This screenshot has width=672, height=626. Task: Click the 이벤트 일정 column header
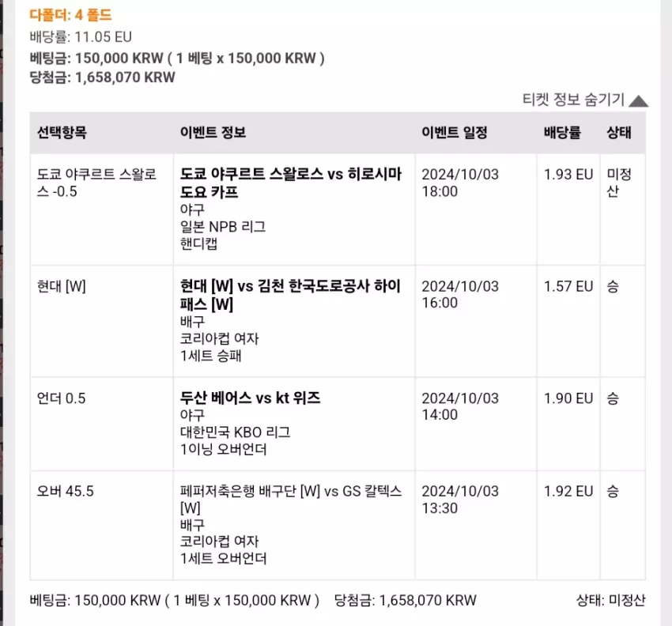coord(455,133)
